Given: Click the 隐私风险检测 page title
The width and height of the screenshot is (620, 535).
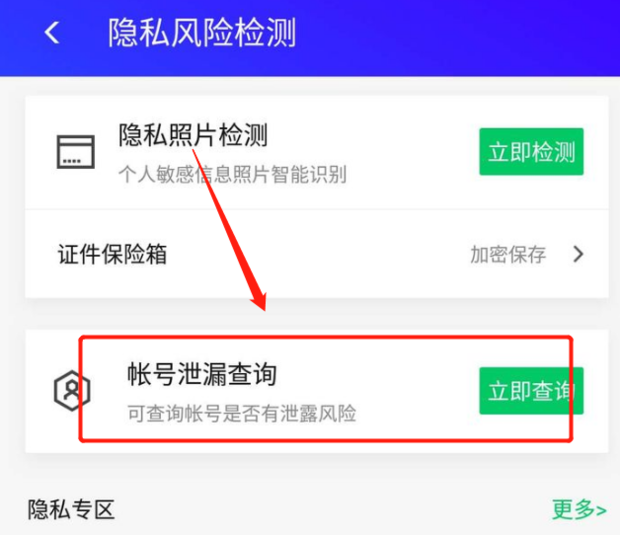Looking at the screenshot, I should click(202, 32).
